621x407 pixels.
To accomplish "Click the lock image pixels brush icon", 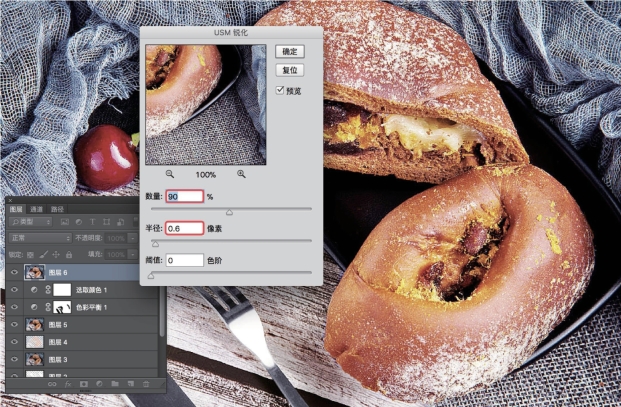I will (44, 255).
